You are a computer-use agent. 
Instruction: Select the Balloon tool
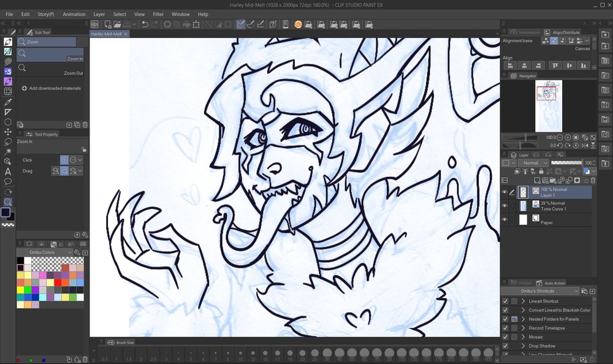click(8, 181)
